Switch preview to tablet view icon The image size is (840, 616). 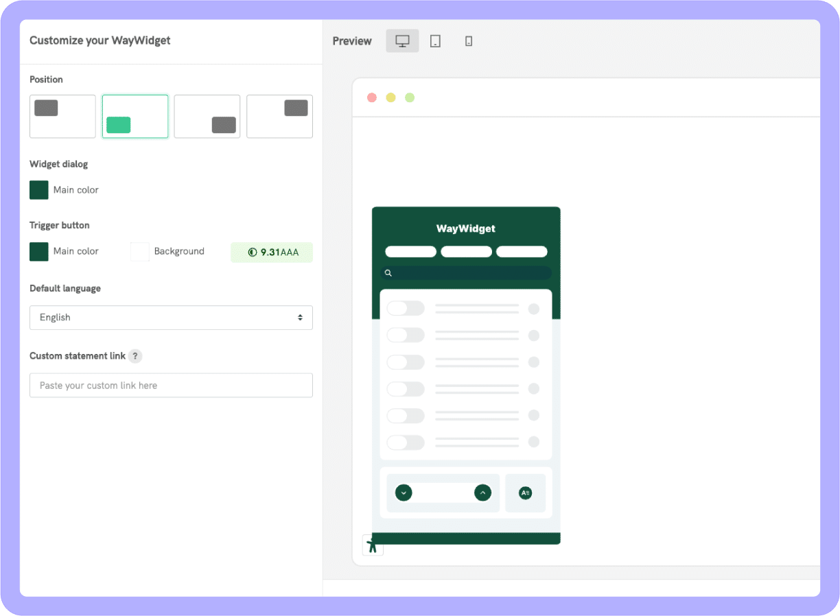coord(435,41)
